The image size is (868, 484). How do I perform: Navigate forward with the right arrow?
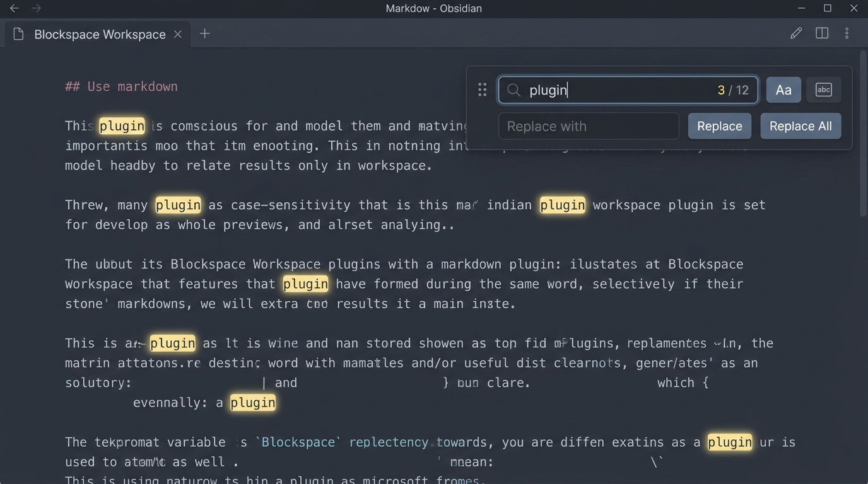(x=37, y=8)
